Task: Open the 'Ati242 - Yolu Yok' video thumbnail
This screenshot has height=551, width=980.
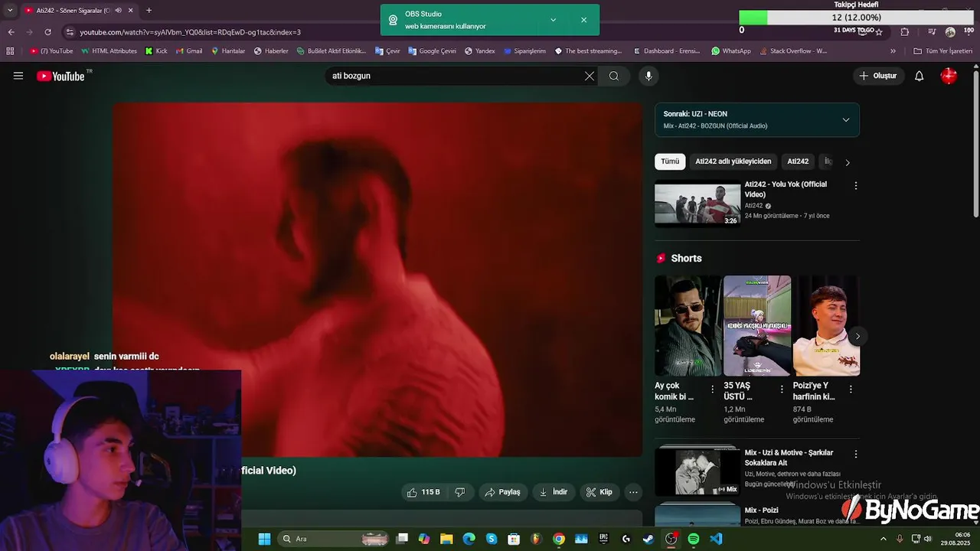Action: pyautogui.click(x=697, y=204)
